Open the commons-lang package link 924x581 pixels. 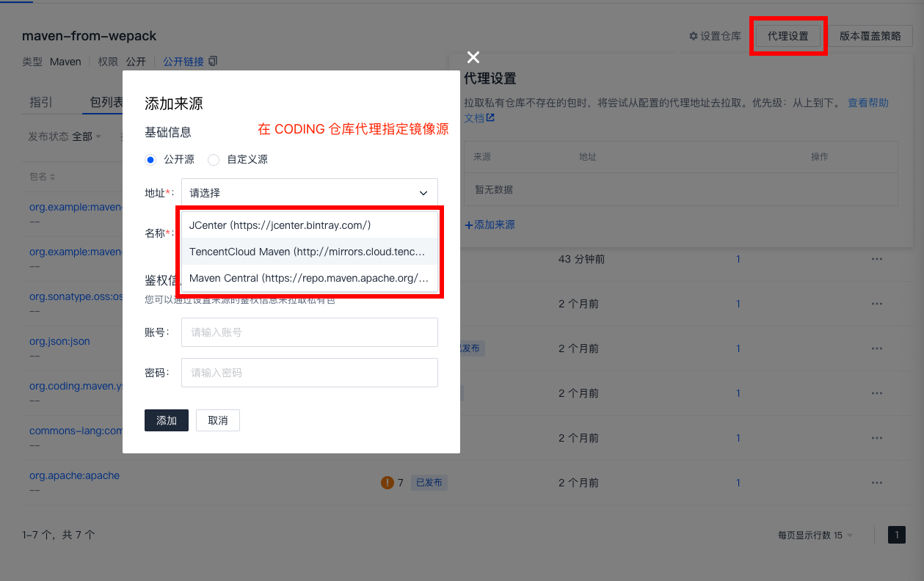pos(76,431)
